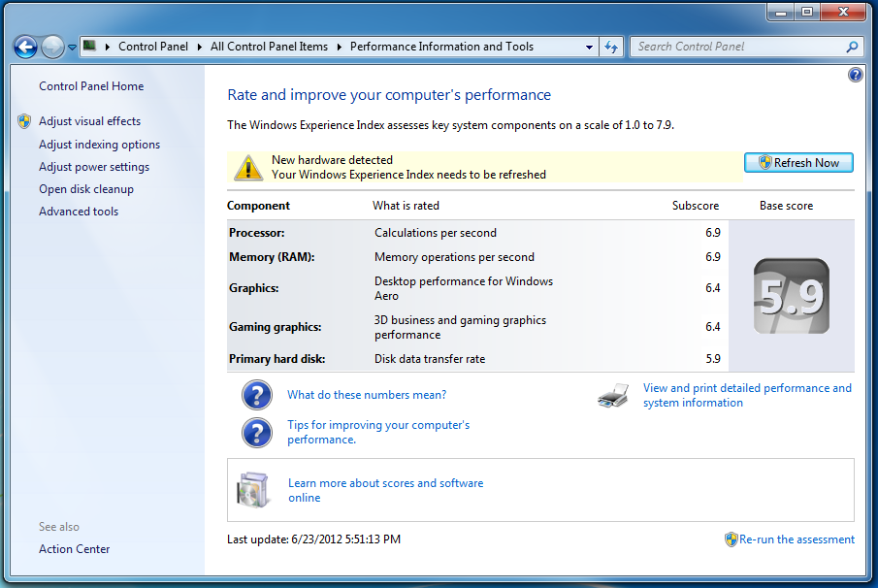878x588 pixels.
Task: Click the printer icon
Action: point(612,395)
